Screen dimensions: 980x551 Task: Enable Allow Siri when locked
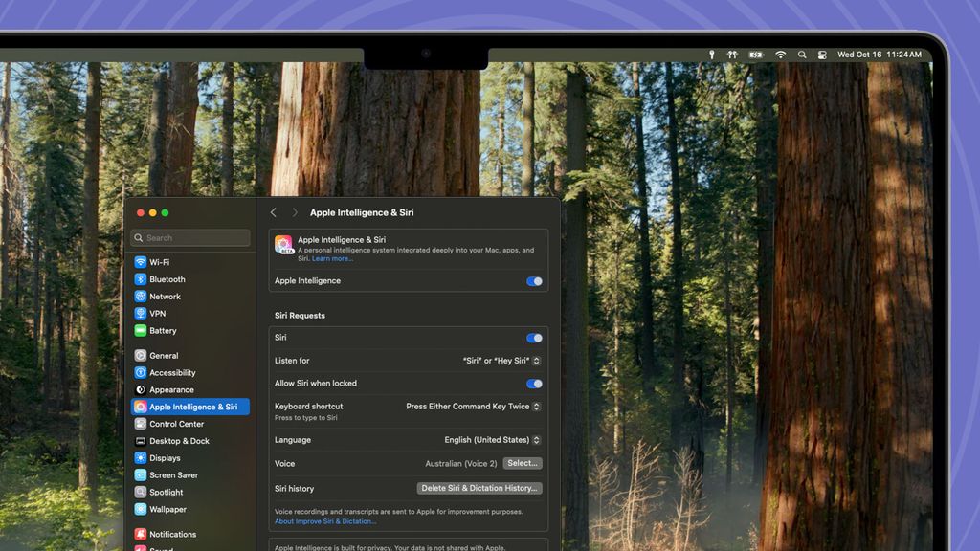pos(534,384)
